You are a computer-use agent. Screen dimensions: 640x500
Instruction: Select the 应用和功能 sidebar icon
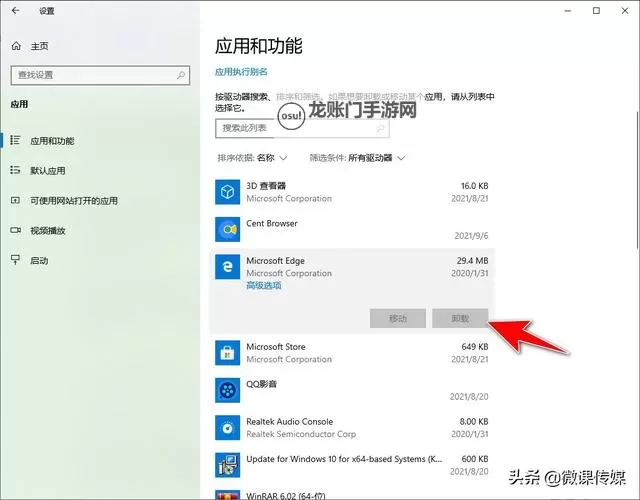click(15, 140)
